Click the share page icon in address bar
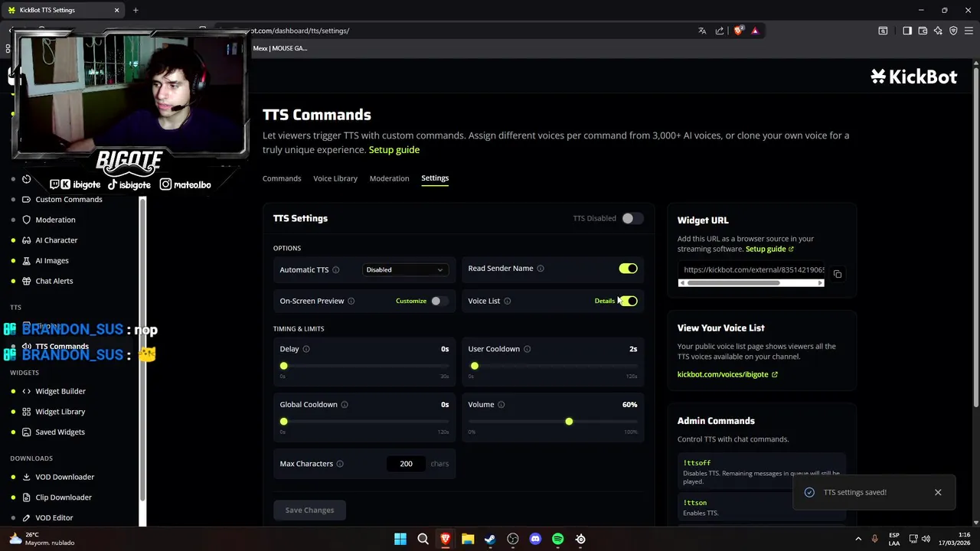 tap(720, 31)
